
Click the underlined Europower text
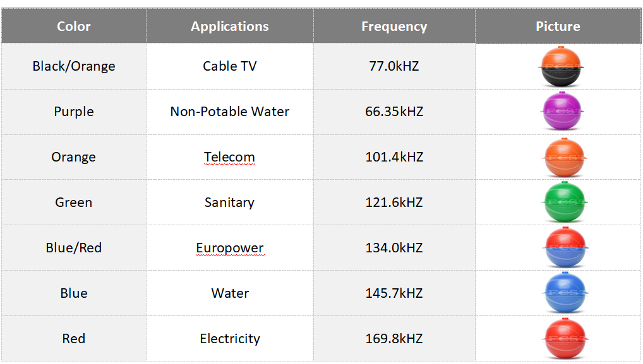pyautogui.click(x=230, y=248)
